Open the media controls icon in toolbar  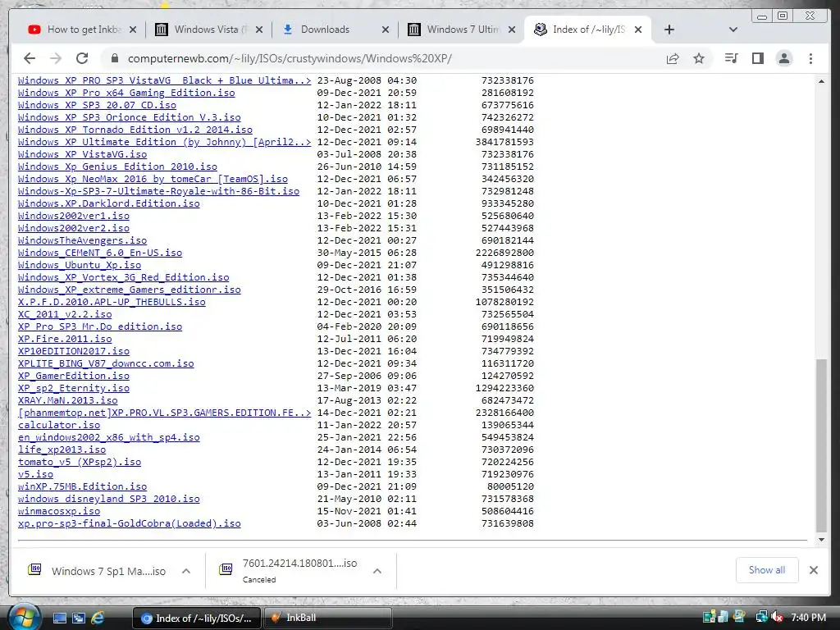(731, 58)
